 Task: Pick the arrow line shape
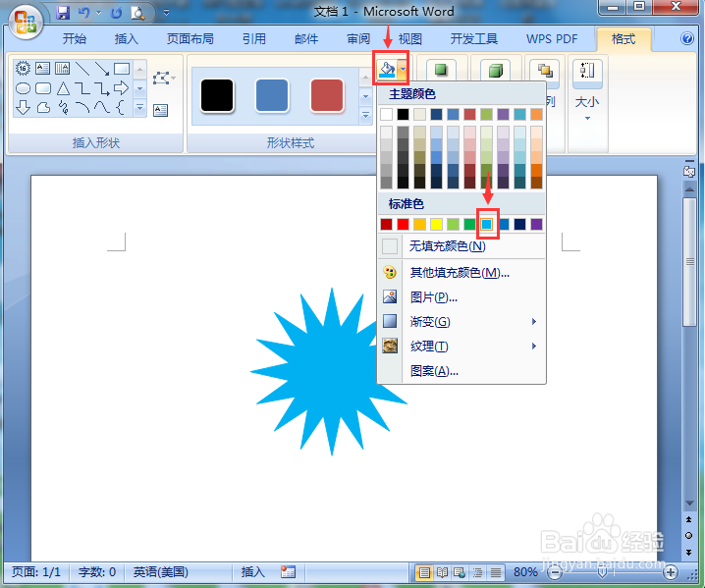point(101,69)
